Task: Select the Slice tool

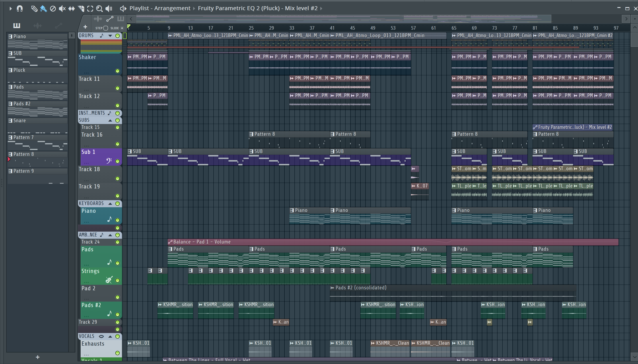Action: point(81,8)
